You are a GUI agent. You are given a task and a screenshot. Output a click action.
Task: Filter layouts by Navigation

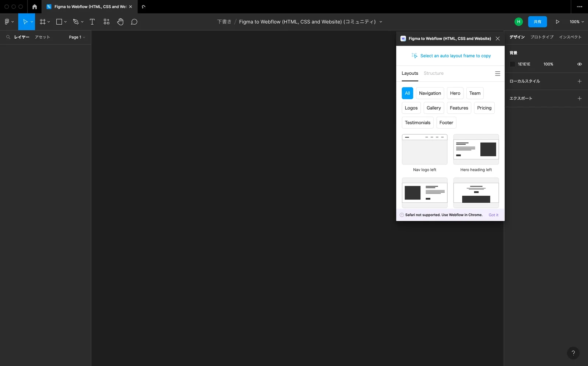point(430,93)
